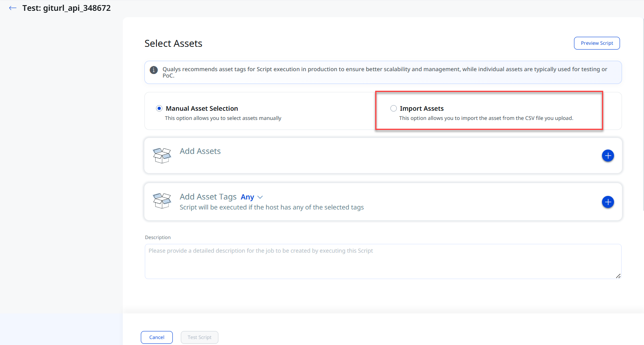
Task: Click the chevron next to Any
Action: pos(260,197)
